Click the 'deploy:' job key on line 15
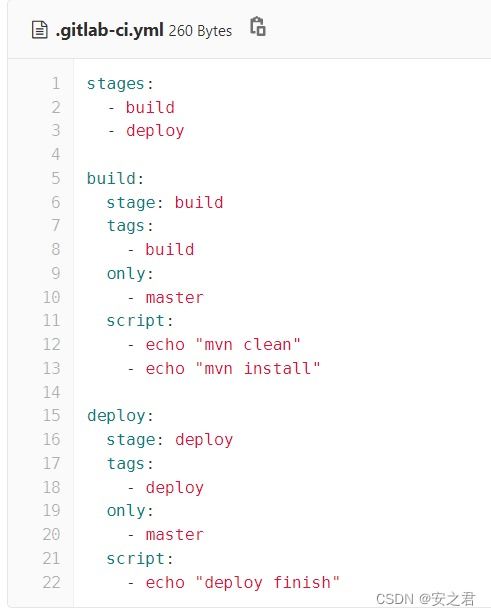491x616 pixels. tap(120, 416)
